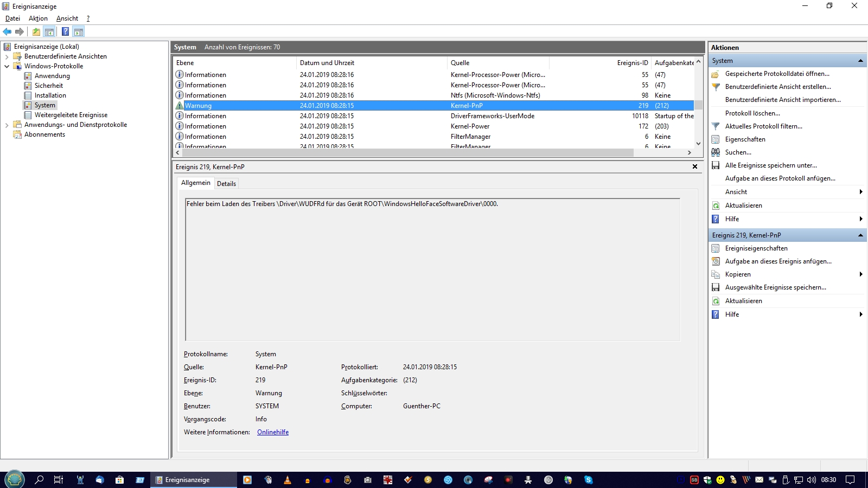Open the Start menu shell button
Viewport: 868px width, 488px height.
(14, 480)
